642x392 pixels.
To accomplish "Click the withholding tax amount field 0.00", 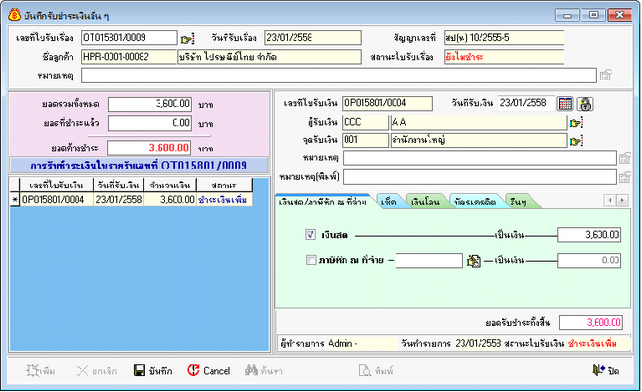I will (x=589, y=260).
